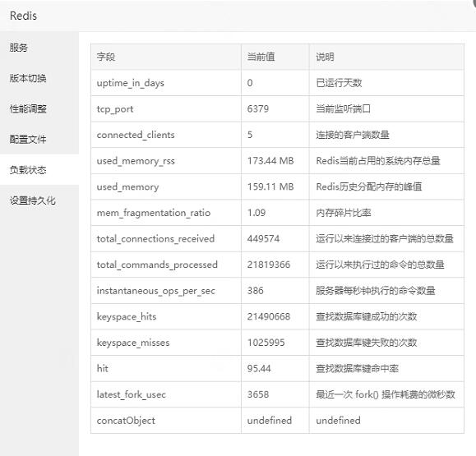Click the 字段 column header
Image resolution: width=476 pixels, height=456 pixels.
pyautogui.click(x=166, y=57)
